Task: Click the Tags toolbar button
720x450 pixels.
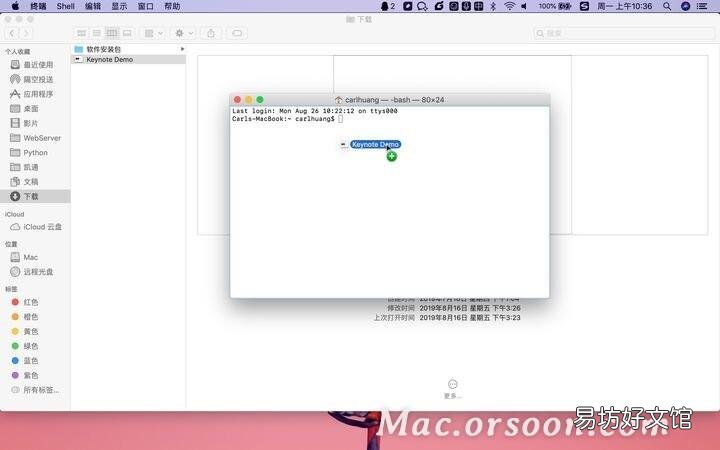Action: point(237,33)
